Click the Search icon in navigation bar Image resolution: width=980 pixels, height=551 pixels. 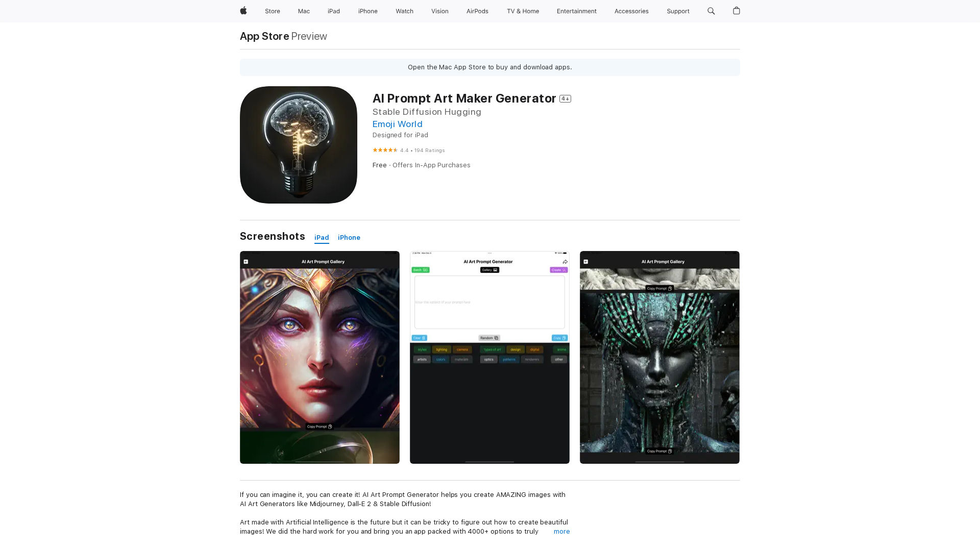711,11
